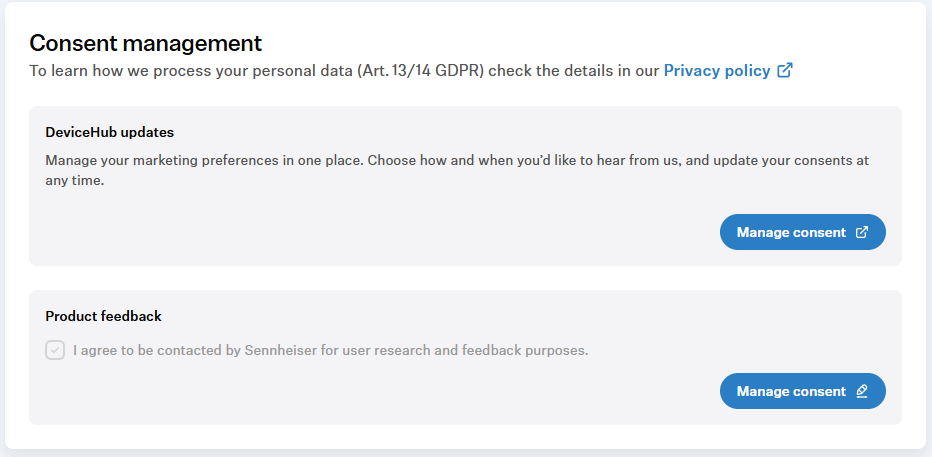Click external-link icon in DeviceHub Manage consent button
The height and width of the screenshot is (457, 932).
click(861, 232)
